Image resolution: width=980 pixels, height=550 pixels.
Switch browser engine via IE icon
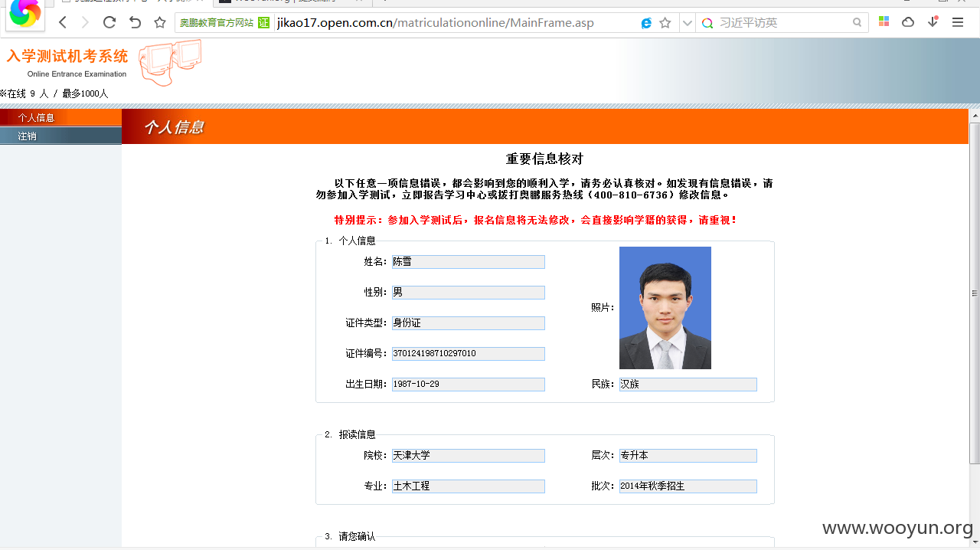tap(646, 23)
